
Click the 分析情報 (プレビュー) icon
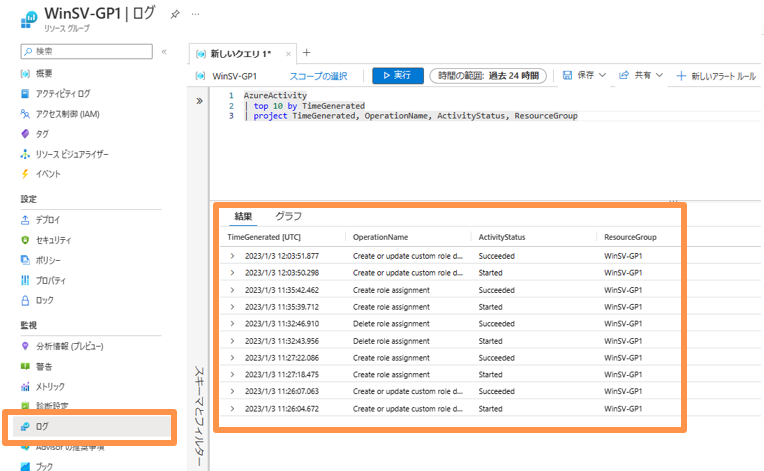[x=25, y=346]
